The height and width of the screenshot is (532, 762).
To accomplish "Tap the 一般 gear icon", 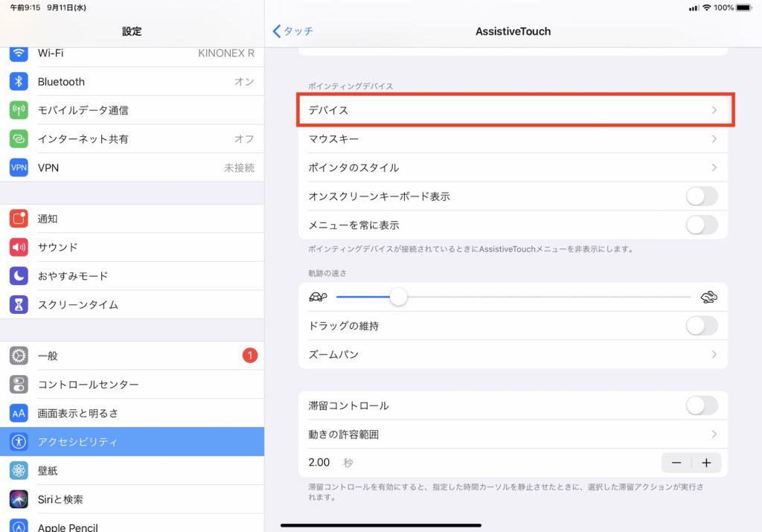I will pyautogui.click(x=19, y=356).
